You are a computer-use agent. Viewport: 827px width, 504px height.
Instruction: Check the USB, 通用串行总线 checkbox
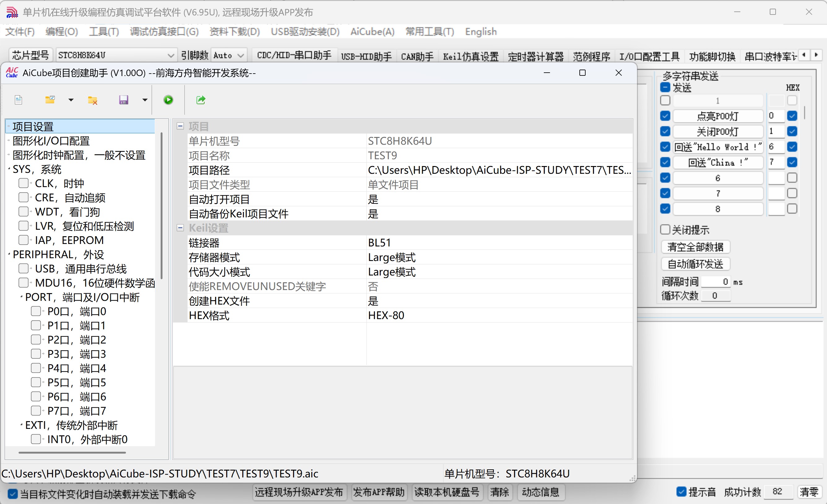[23, 269]
